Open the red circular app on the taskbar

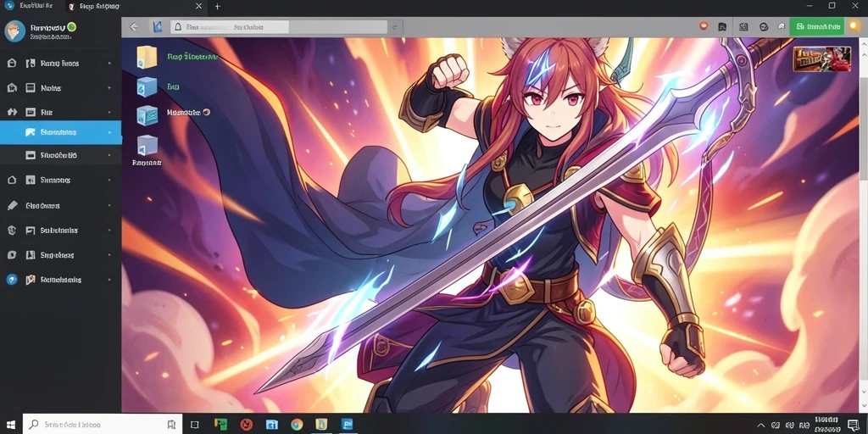246,425
